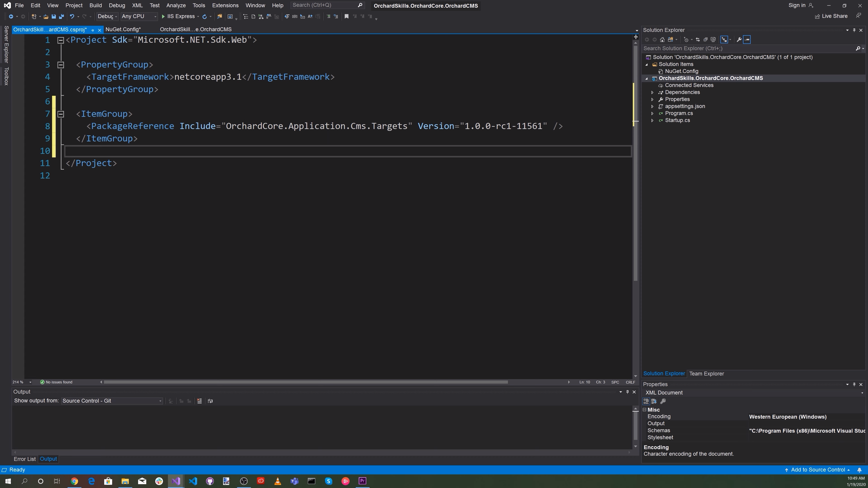This screenshot has height=488, width=868.
Task: Collapse the PropertyGroup element at line 3
Action: 61,65
